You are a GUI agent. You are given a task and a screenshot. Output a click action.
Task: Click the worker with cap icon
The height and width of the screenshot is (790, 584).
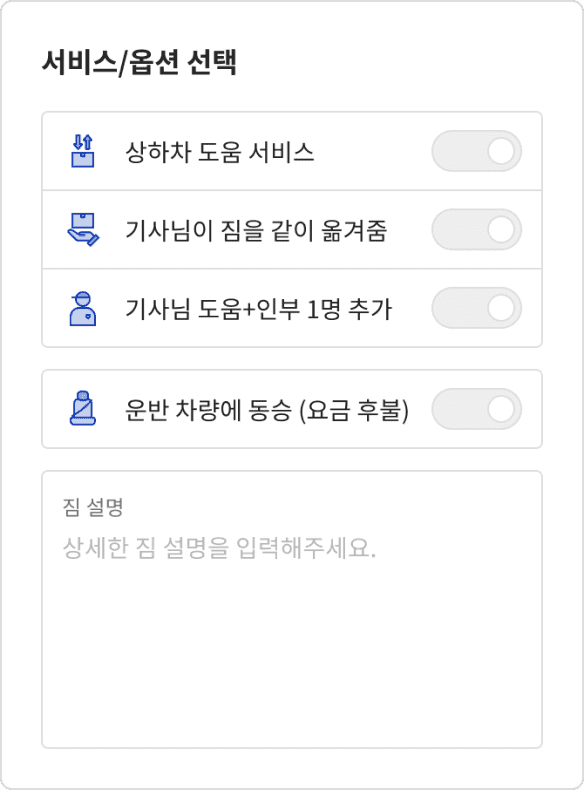tap(83, 308)
